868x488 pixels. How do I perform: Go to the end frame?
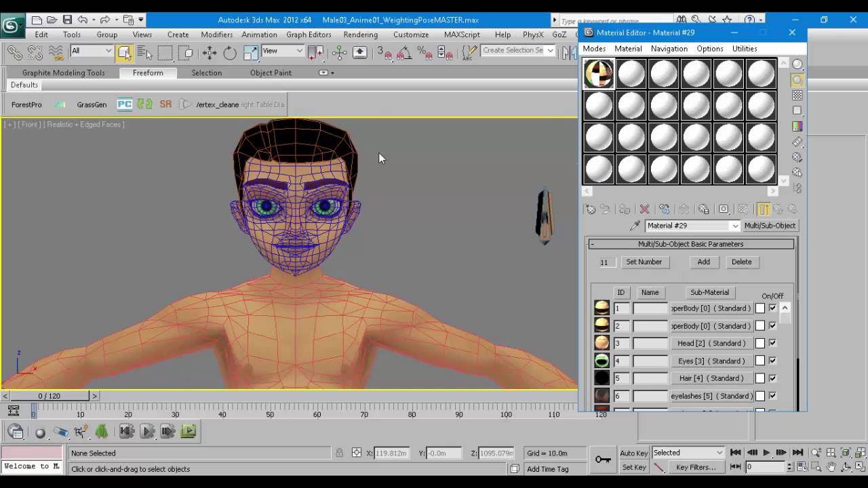coord(797,453)
